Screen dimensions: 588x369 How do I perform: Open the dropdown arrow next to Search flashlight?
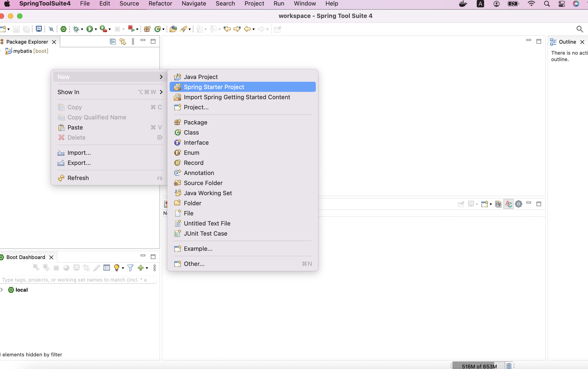pyautogui.click(x=189, y=30)
